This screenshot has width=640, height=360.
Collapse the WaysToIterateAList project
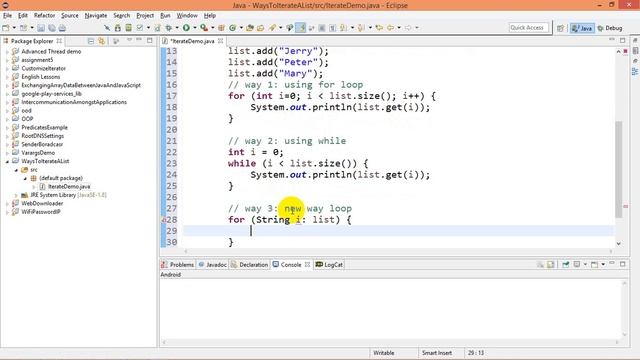point(7,161)
